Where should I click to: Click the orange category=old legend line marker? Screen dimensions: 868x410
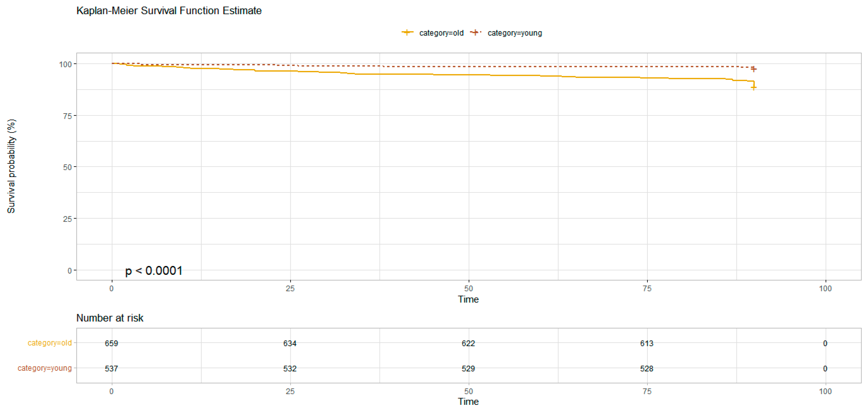[407, 33]
